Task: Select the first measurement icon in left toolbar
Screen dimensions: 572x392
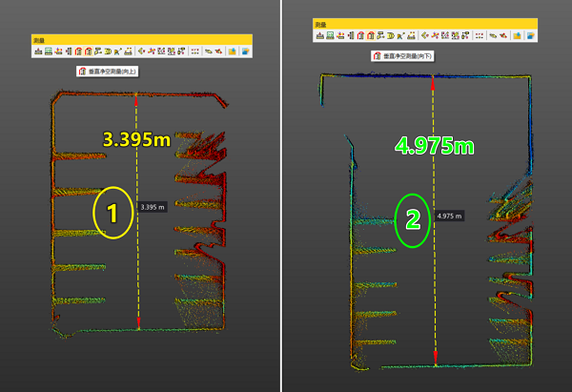Action: point(39,52)
